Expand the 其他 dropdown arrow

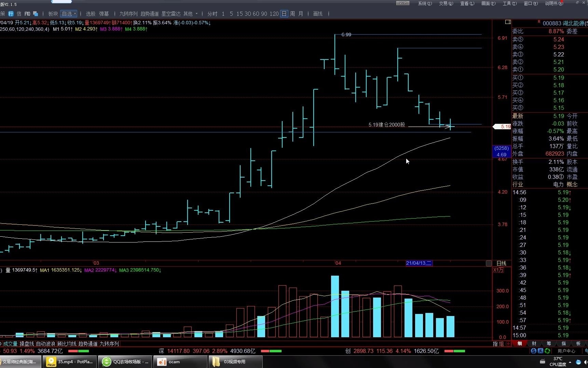click(196, 14)
